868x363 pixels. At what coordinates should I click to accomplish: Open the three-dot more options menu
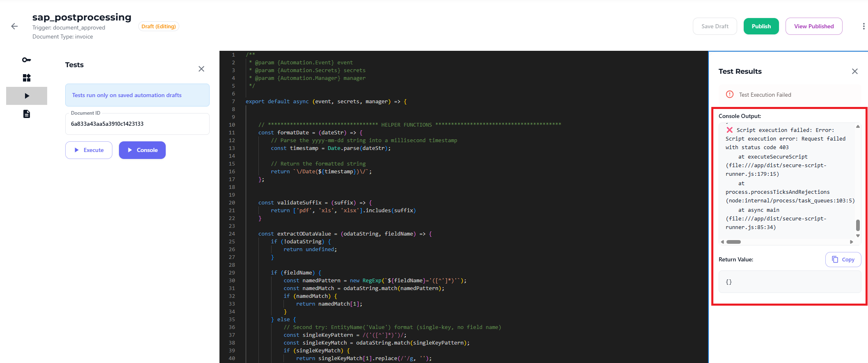863,26
